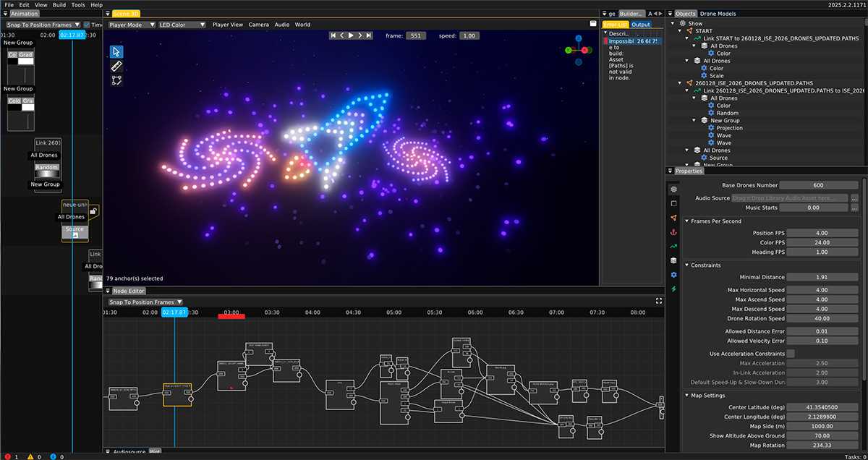Click the green lightning bolt properties icon
Screen dimensions: 868x460
click(673, 289)
